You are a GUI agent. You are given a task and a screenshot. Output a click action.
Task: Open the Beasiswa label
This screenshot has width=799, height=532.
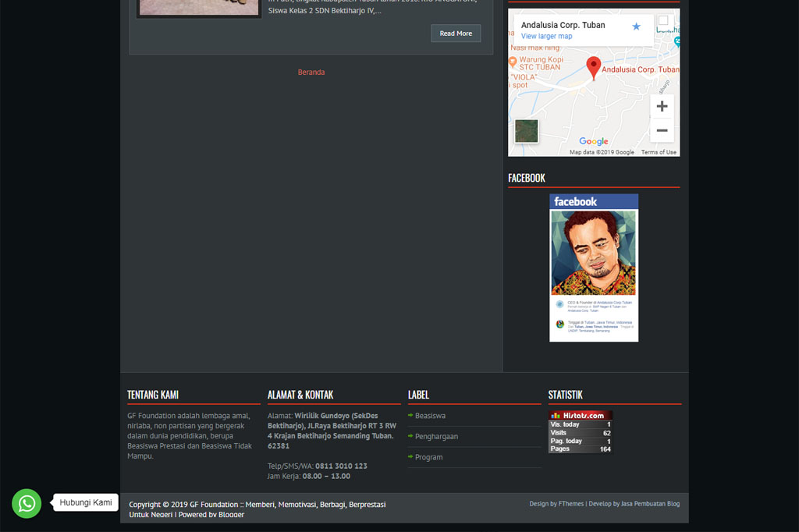pyautogui.click(x=430, y=416)
